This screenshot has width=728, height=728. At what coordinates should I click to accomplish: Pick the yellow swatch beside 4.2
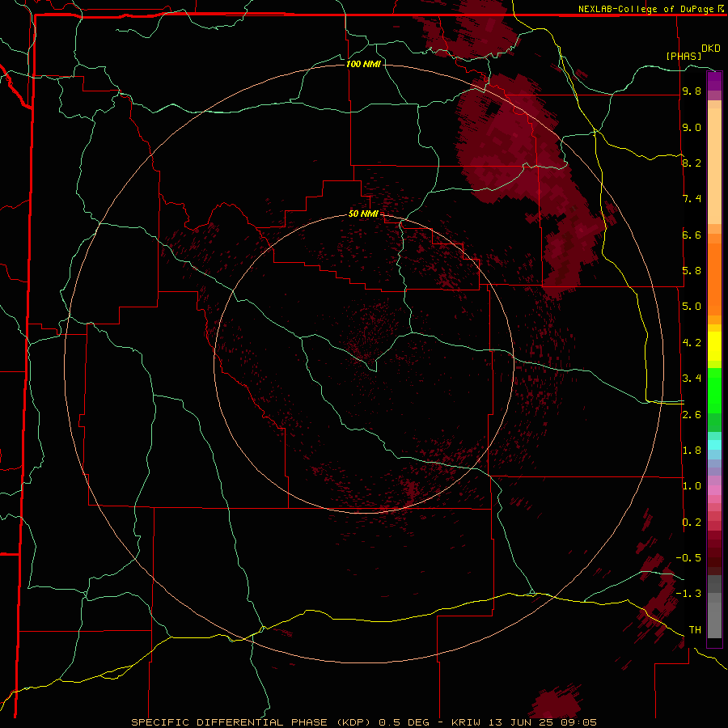(x=714, y=345)
